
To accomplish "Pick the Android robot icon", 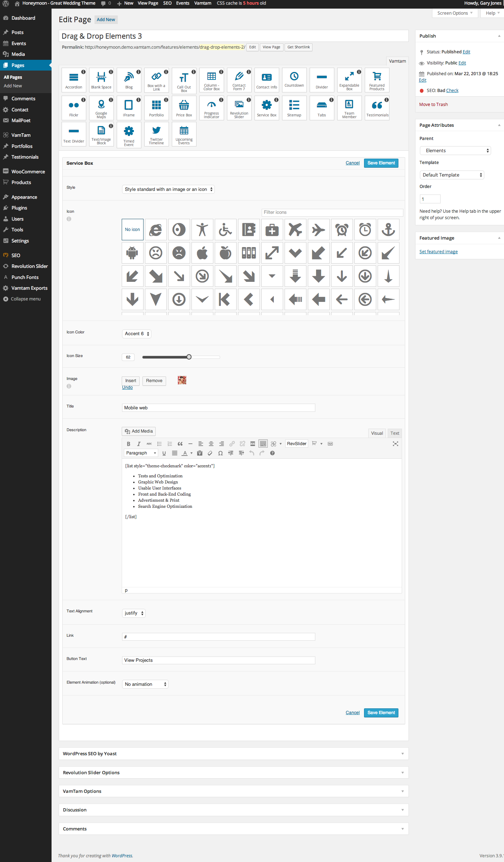I will 132,253.
